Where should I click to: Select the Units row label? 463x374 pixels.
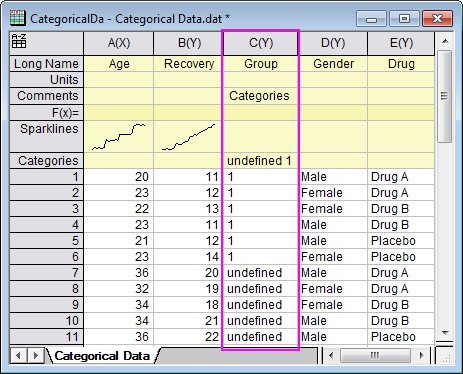tap(46, 80)
